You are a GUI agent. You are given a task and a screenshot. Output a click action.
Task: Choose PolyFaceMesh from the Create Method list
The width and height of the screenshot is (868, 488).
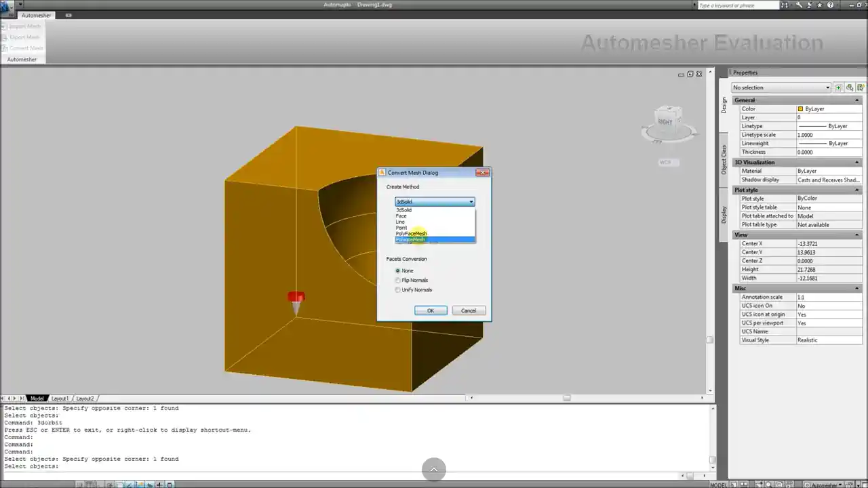pyautogui.click(x=412, y=234)
